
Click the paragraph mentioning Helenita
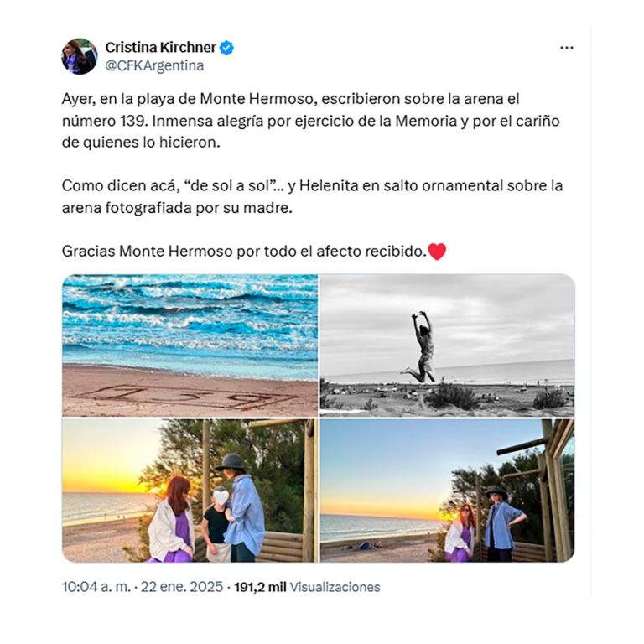tap(312, 197)
